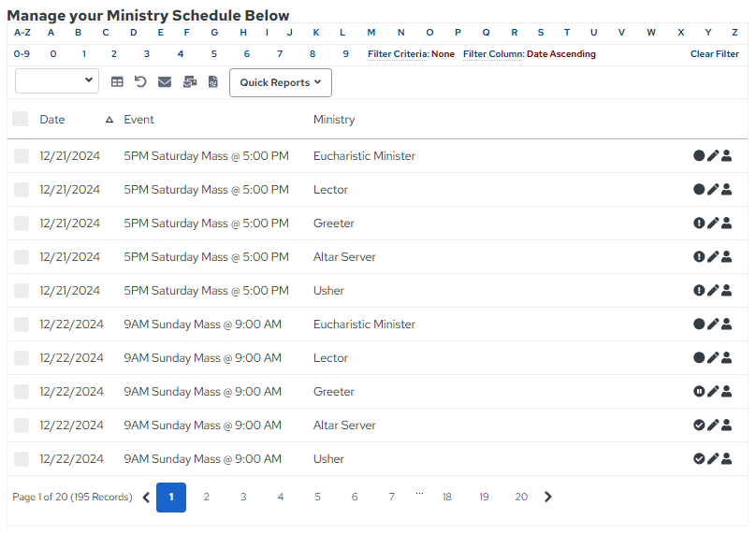Viewport: 756px width, 534px height.
Task: Open the empty dropdown left of toolbar icons
Action: pos(57,80)
